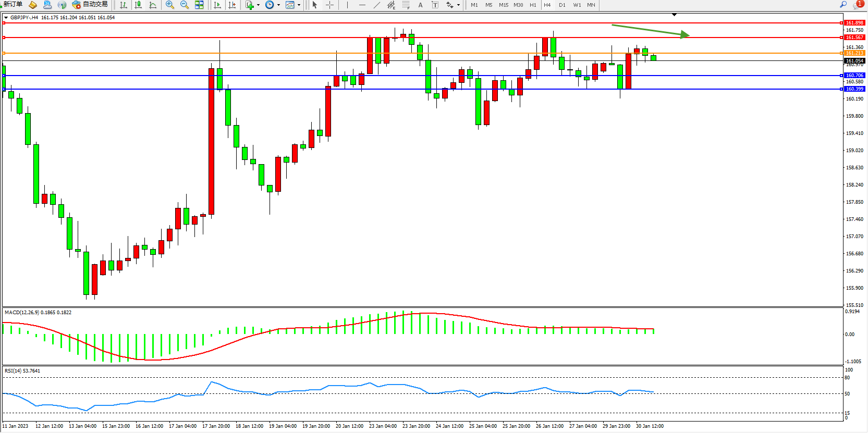The width and height of the screenshot is (868, 433).
Task: Open the tile windows layout icon
Action: click(x=199, y=5)
